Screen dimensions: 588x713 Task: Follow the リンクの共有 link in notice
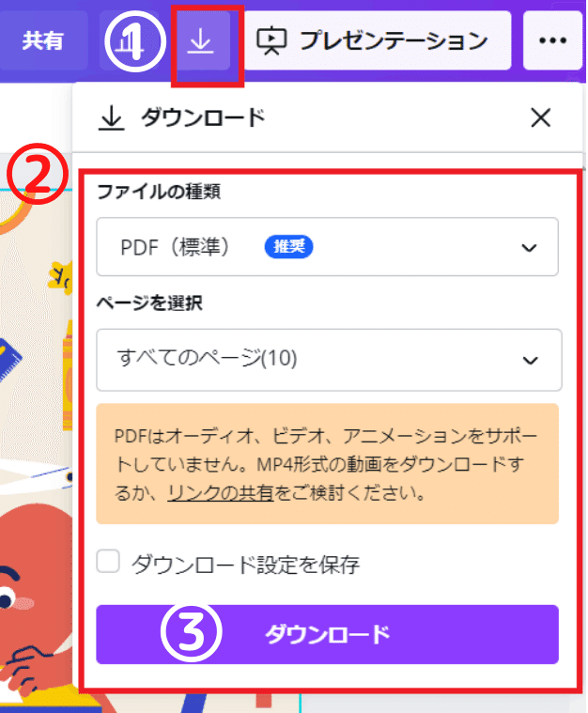[221, 492]
